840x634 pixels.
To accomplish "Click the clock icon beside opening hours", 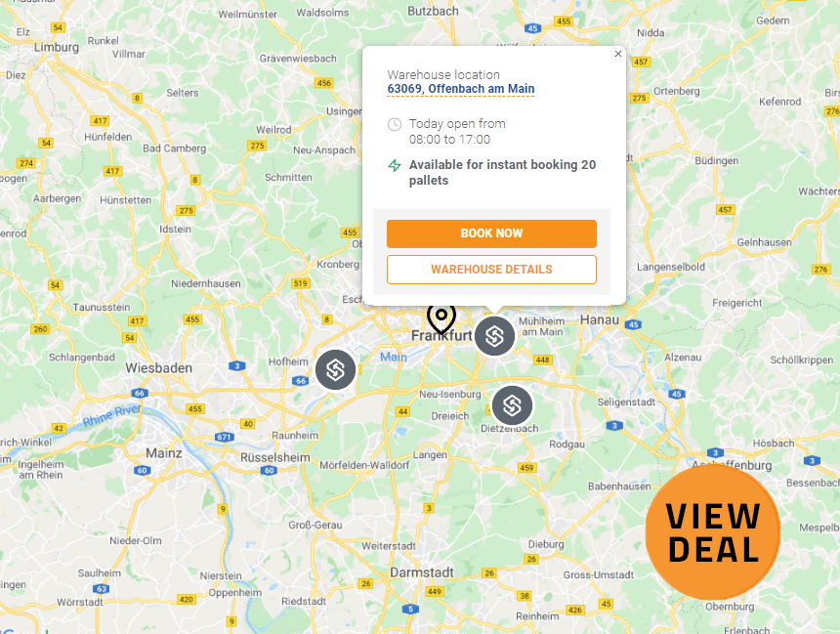I will tap(395, 125).
